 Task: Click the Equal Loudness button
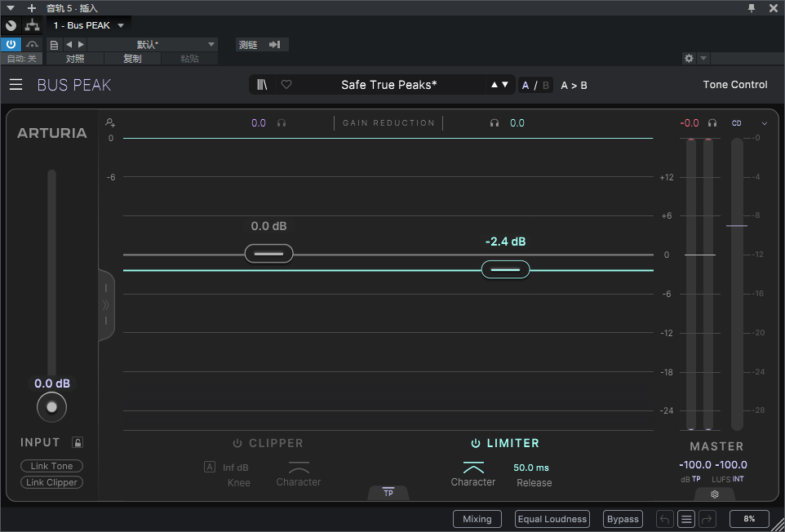tap(552, 519)
